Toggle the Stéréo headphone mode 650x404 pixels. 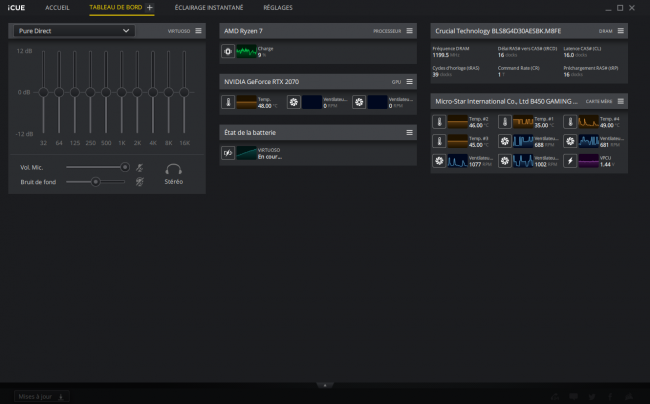coord(173,174)
